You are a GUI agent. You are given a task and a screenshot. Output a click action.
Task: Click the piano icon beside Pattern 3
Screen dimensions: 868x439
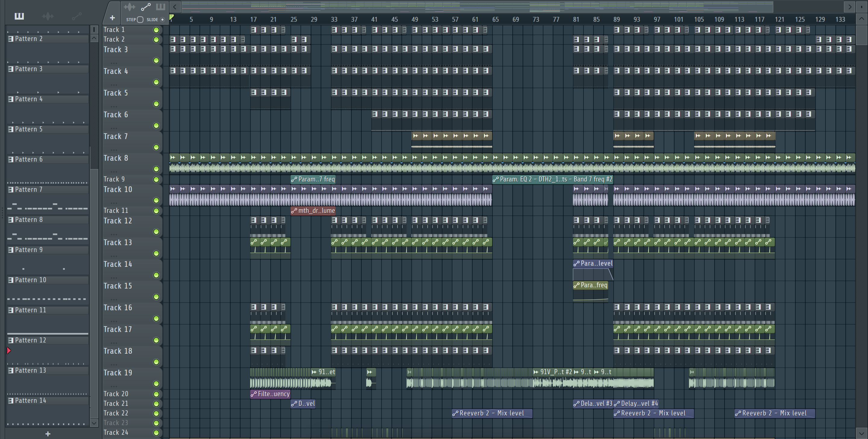tap(11, 69)
